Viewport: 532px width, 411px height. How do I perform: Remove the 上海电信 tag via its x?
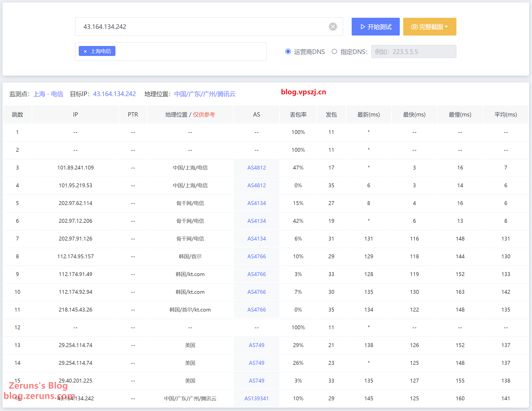point(85,51)
